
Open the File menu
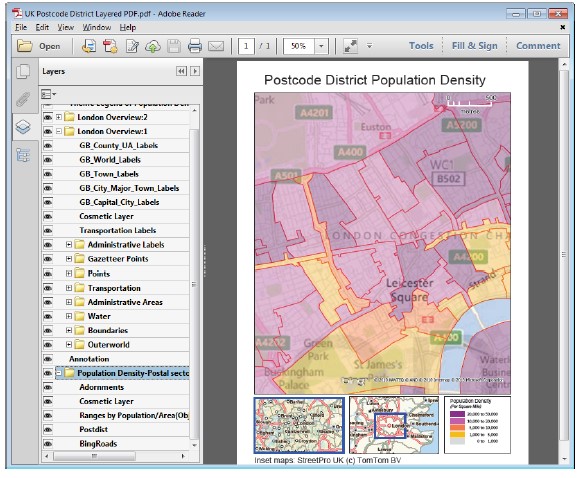[21, 27]
